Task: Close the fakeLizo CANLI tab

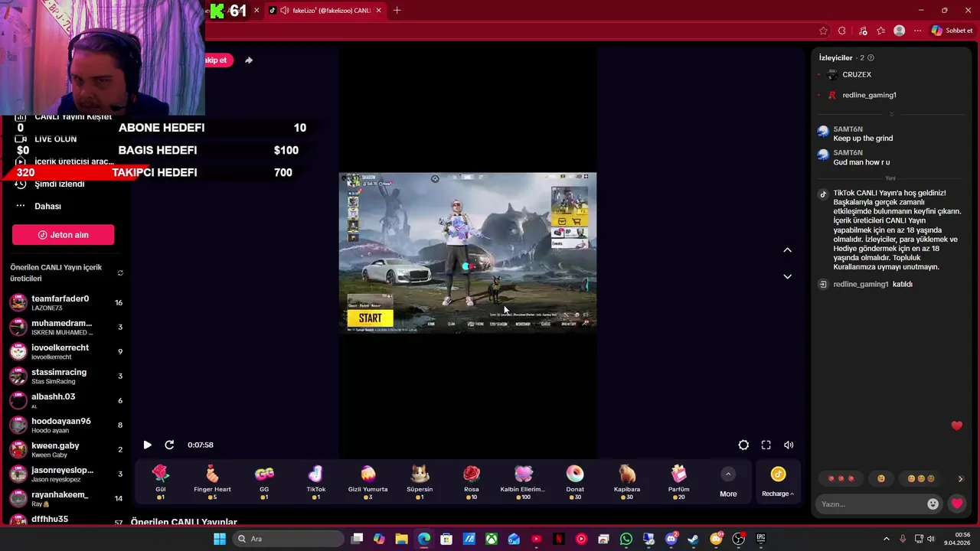Action: point(378,11)
